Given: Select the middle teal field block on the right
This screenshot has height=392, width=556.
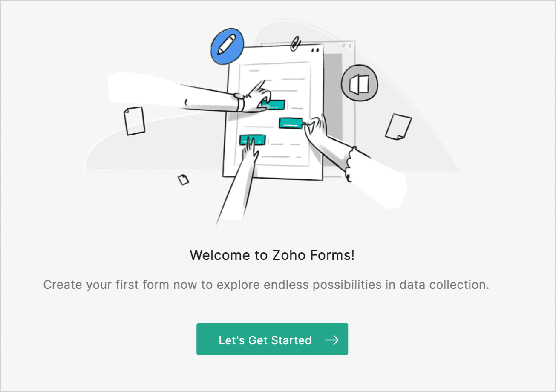Looking at the screenshot, I should point(291,123).
